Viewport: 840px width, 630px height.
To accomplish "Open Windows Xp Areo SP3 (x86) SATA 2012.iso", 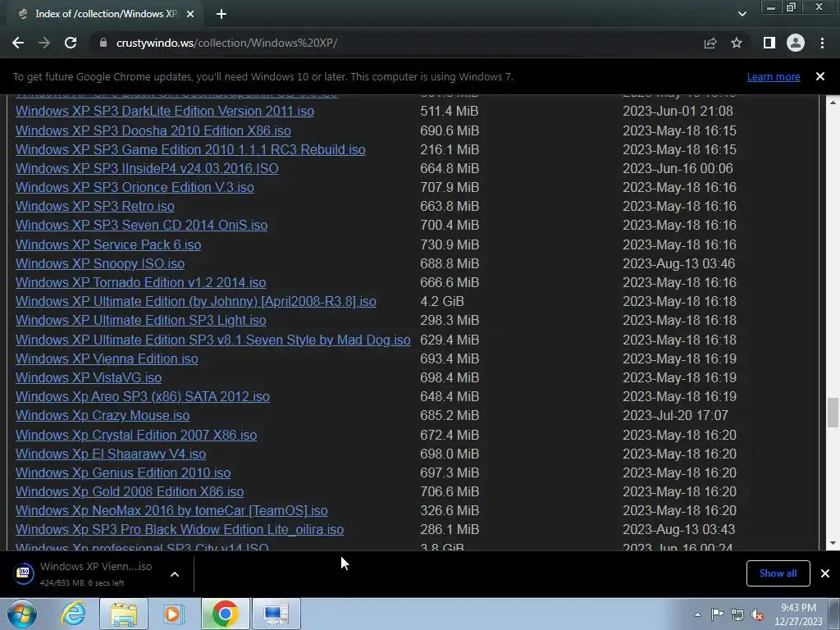I will [143, 396].
